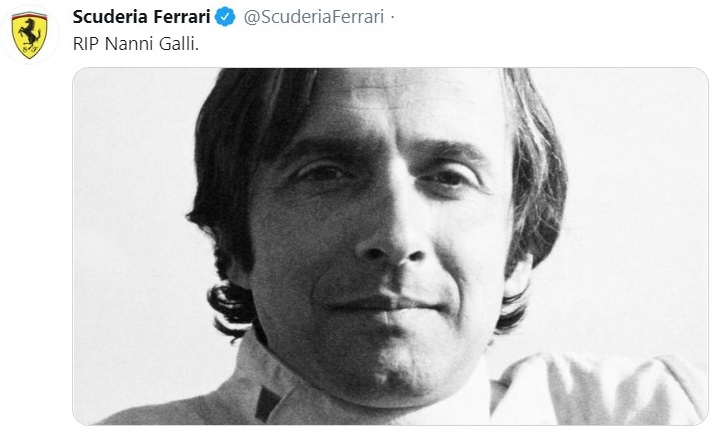Screen dimensions: 722x432
Task: Click the tricolor stripe atop the Ferrari shield
Action: pyautogui.click(x=29, y=15)
